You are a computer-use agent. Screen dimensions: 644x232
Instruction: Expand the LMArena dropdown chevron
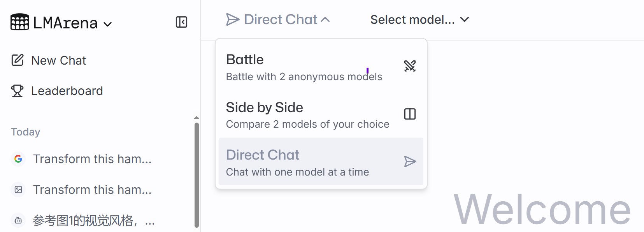pos(108,24)
